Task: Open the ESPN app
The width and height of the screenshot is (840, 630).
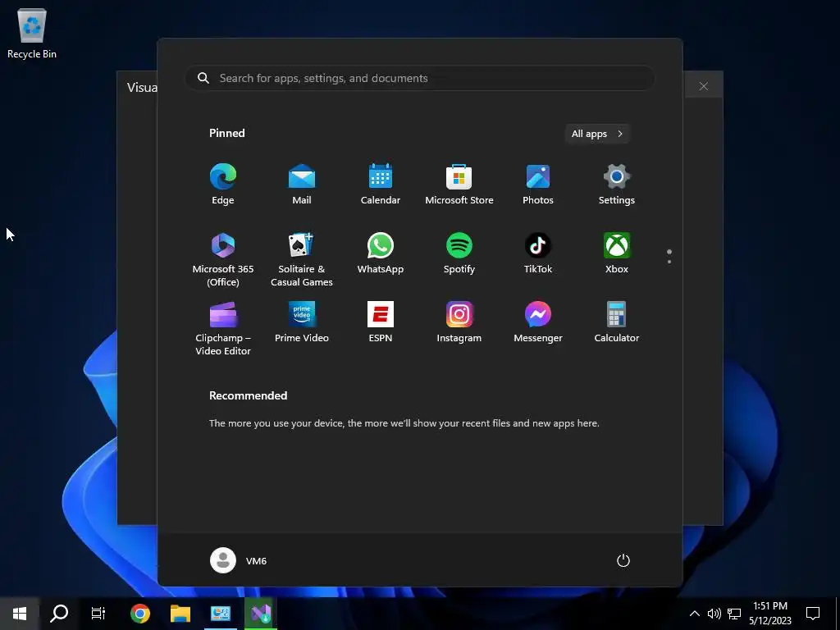Action: (x=381, y=322)
